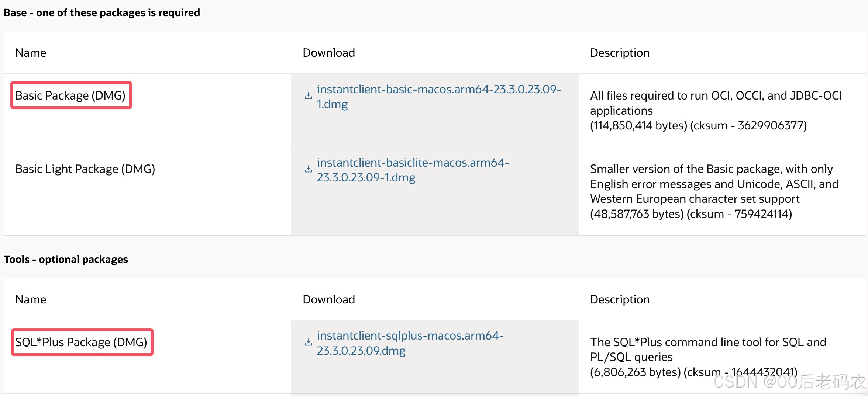
Task: Open the instantclient-basic-macos.arm64 dmg link
Action: (x=438, y=90)
